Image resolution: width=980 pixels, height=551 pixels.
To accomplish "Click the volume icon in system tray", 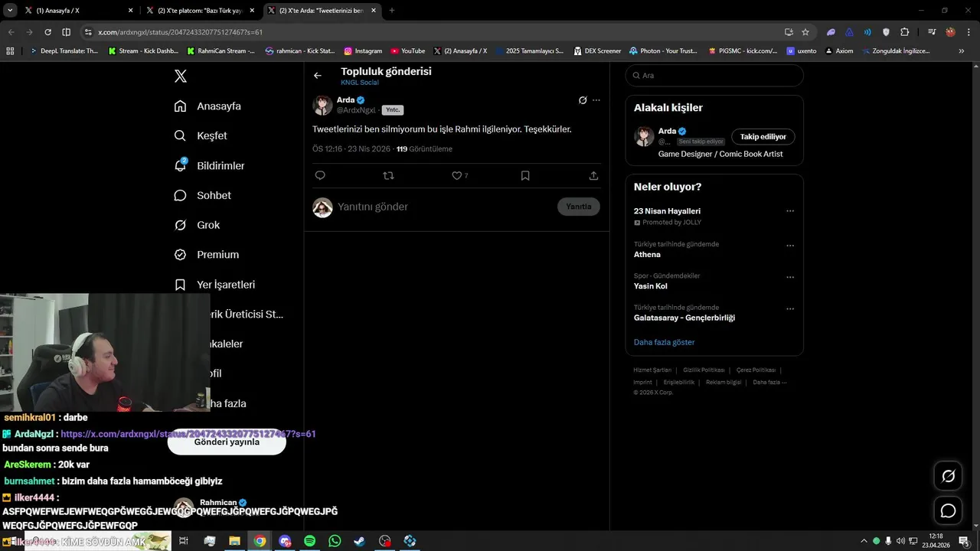I will click(901, 541).
